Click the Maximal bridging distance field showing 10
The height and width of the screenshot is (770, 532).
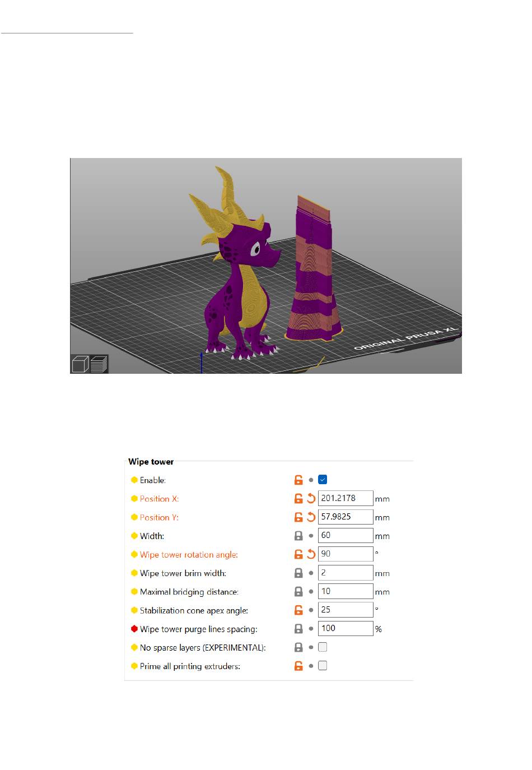tap(346, 591)
